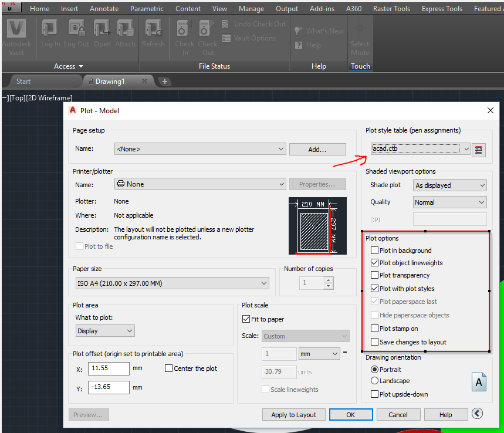The image size is (504, 433).
Task: Click the Autodesk Vault icon
Action: click(16, 28)
